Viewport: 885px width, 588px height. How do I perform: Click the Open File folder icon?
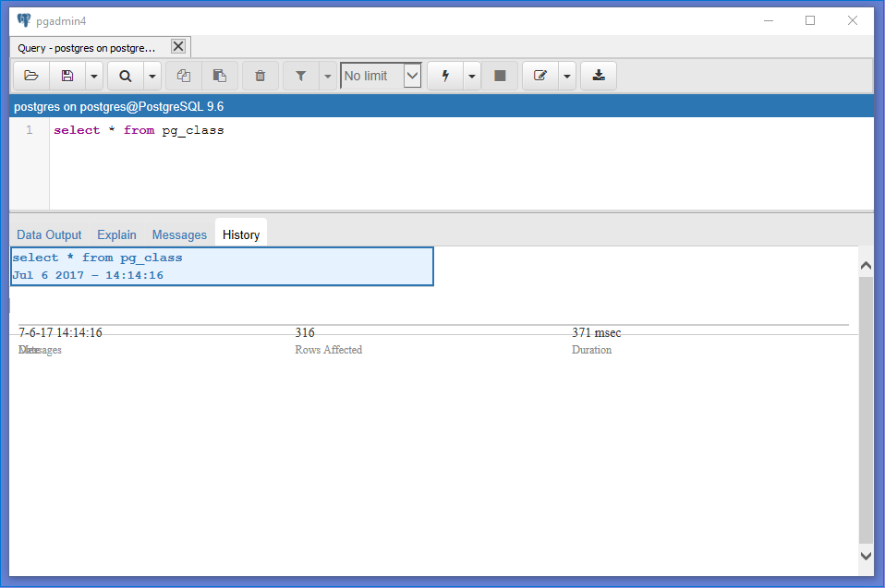tap(31, 76)
